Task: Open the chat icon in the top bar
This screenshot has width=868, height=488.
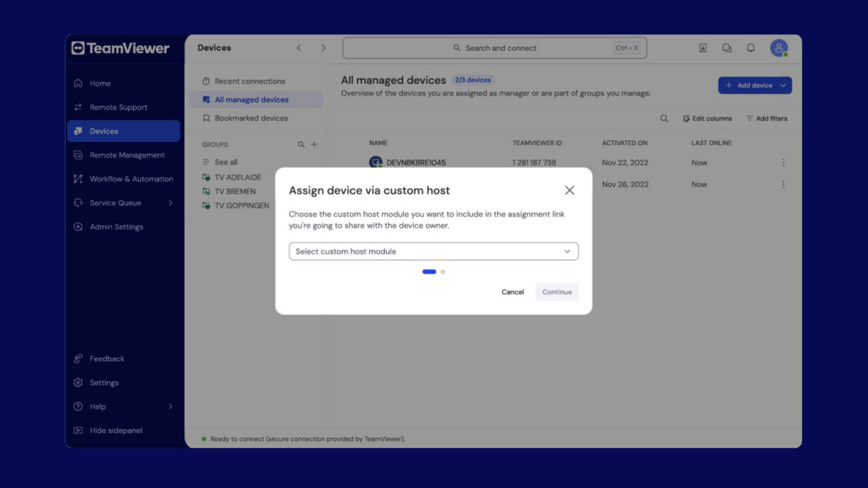Action: pos(727,48)
